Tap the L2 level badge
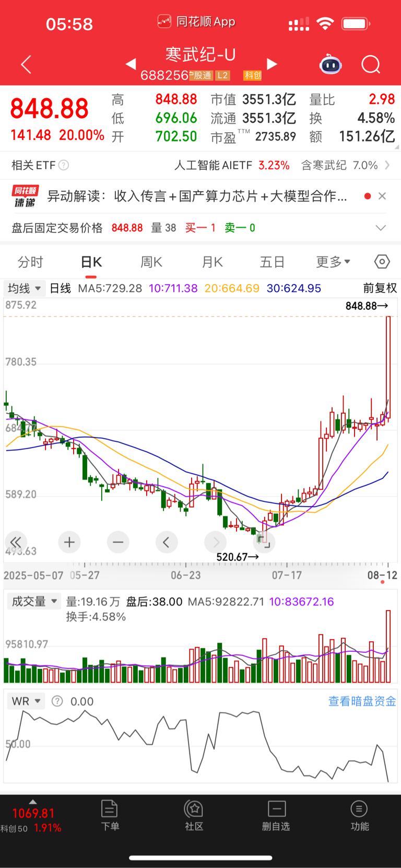This screenshot has width=401, height=868. click(x=223, y=75)
